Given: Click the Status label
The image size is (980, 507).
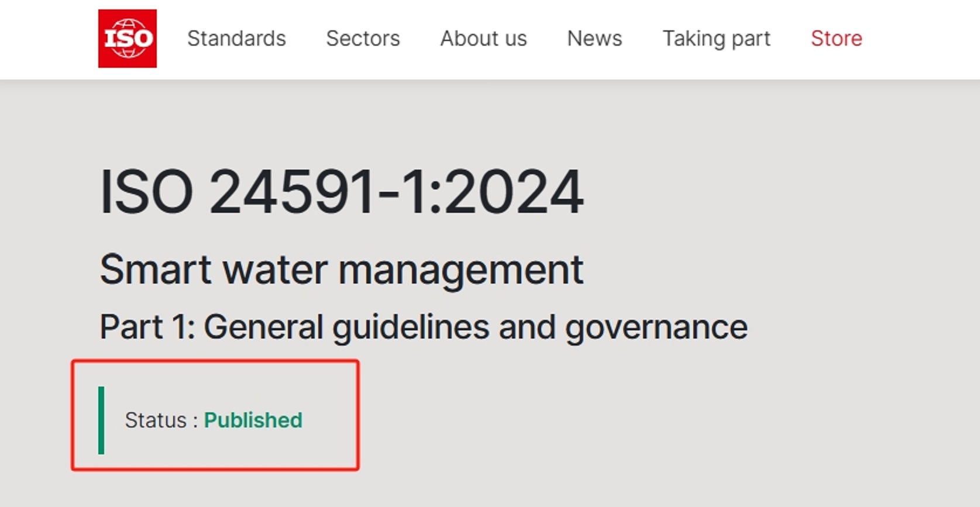Looking at the screenshot, I should point(156,420).
